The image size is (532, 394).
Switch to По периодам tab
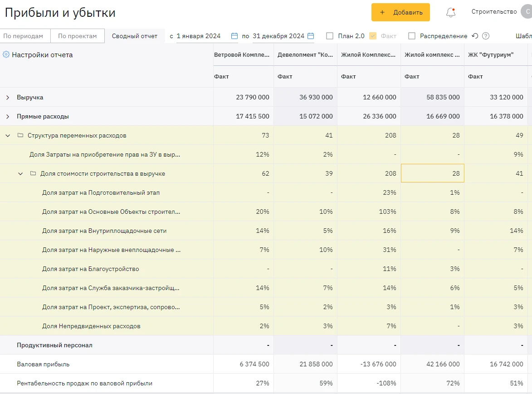point(25,36)
